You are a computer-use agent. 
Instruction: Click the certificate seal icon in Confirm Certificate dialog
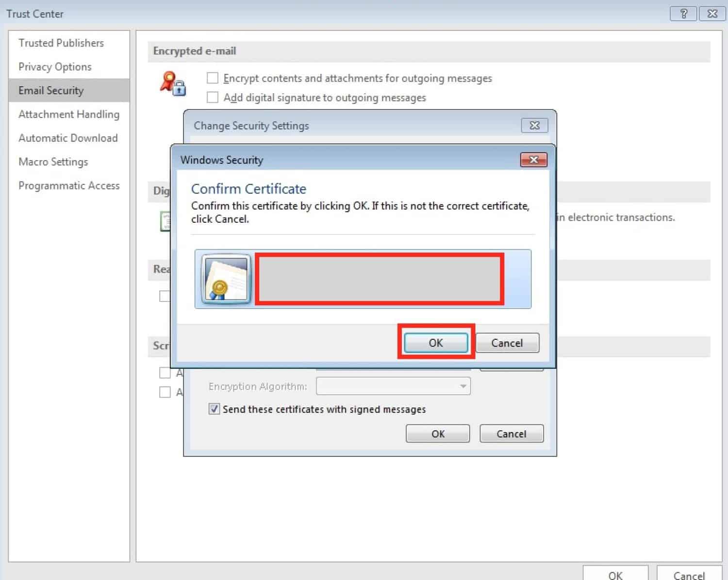(x=224, y=279)
